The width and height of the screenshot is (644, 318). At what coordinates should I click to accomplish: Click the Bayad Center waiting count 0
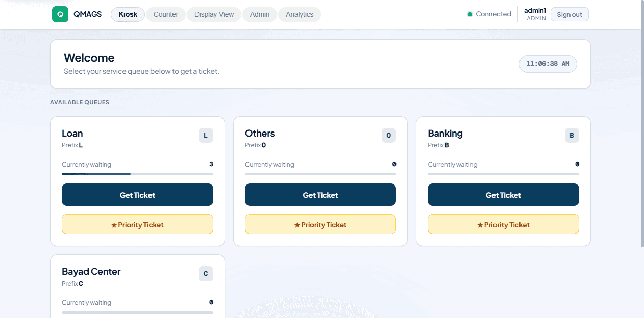pyautogui.click(x=211, y=302)
